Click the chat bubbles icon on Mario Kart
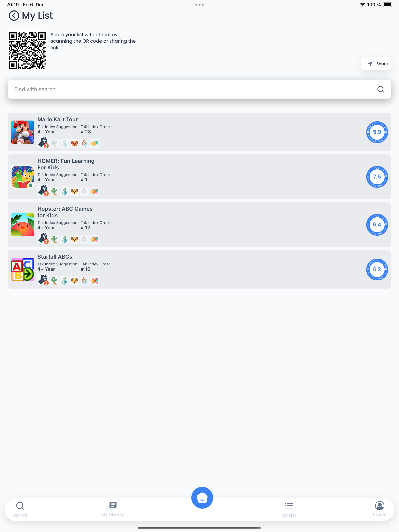Screen dimensions: 399x532 click(x=94, y=144)
